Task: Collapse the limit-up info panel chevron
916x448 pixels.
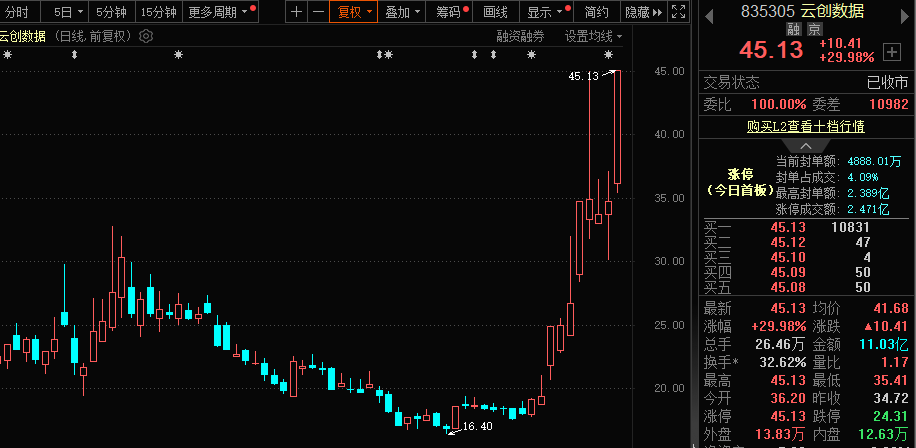Action: [806, 145]
